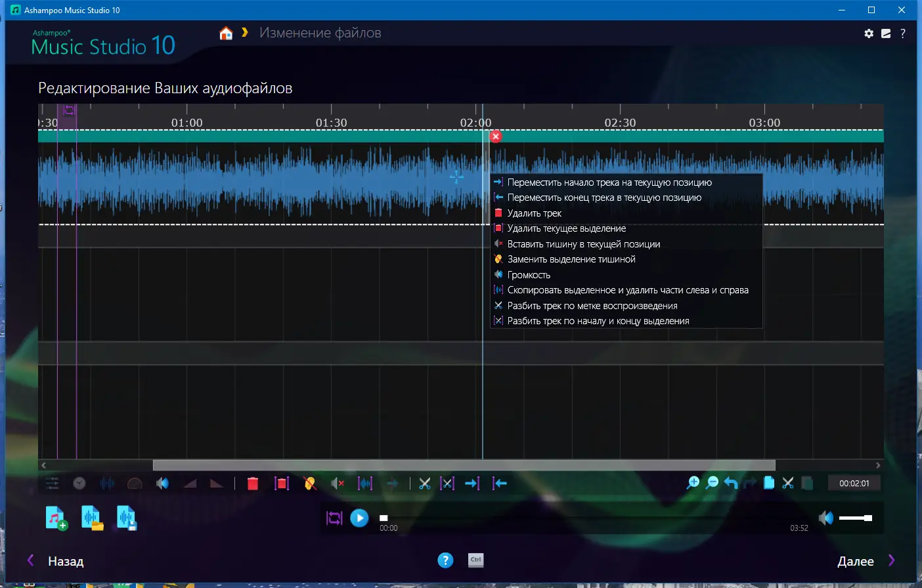Viewport: 922px width, 588px height.
Task: Click the 'Далее' next button
Action: click(x=856, y=561)
